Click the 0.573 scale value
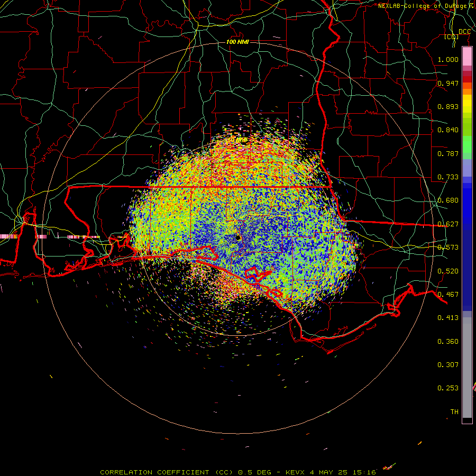This screenshot has width=476, height=476. tap(448, 247)
